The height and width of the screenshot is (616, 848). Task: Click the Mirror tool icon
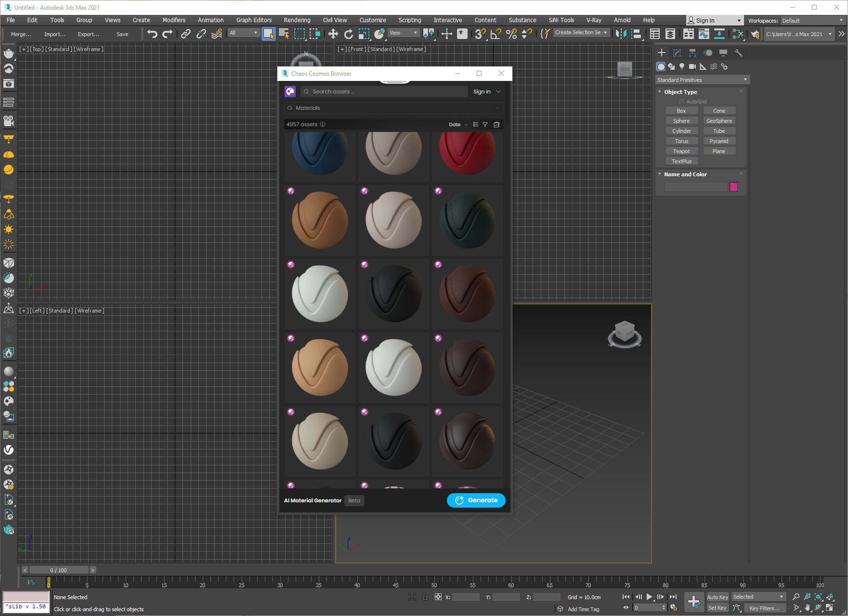coord(621,34)
